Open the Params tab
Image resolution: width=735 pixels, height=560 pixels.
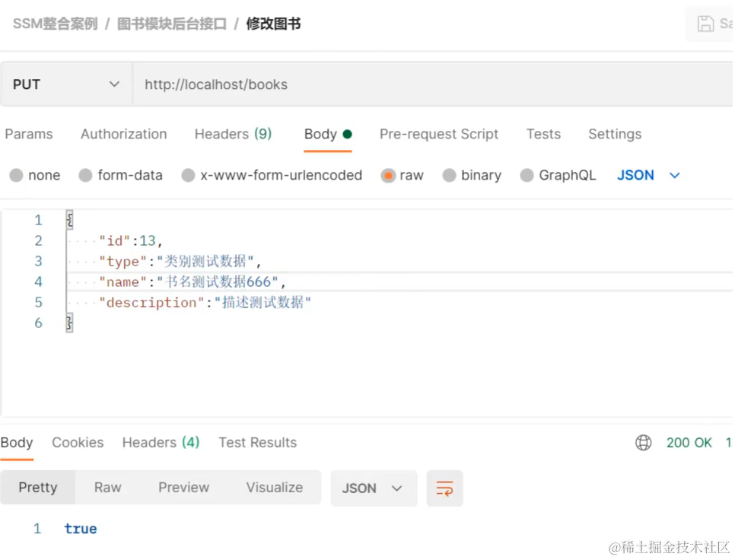coord(29,134)
